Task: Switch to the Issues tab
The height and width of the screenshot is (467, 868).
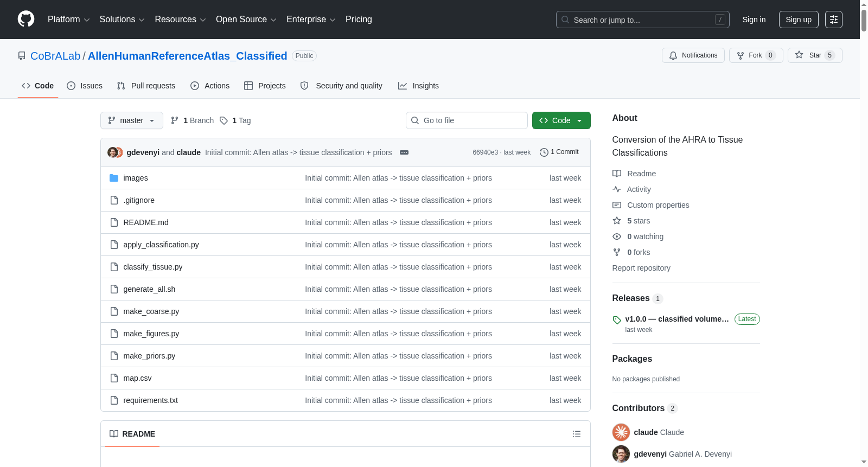Action: (x=85, y=86)
